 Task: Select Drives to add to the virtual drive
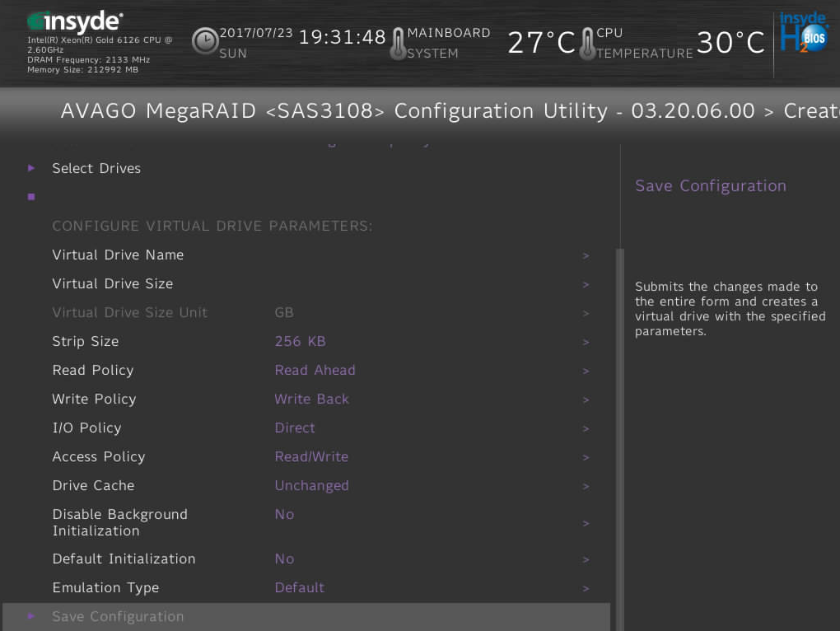96,168
